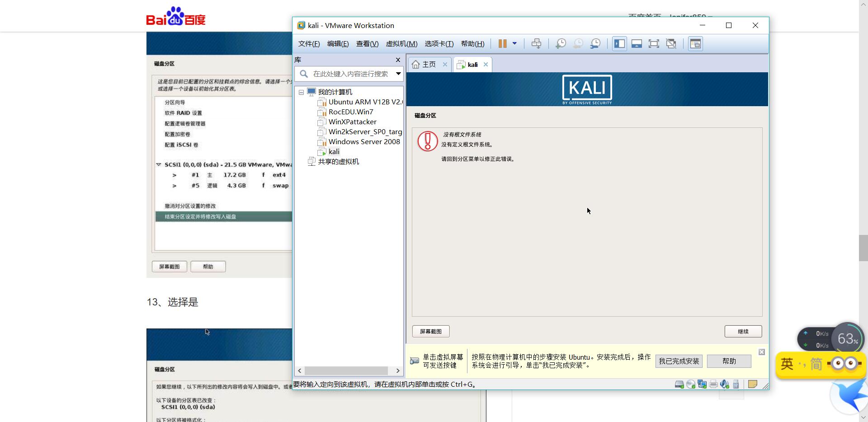Close the 库 library panel
Image resolution: width=868 pixels, height=422 pixels.
click(x=398, y=60)
